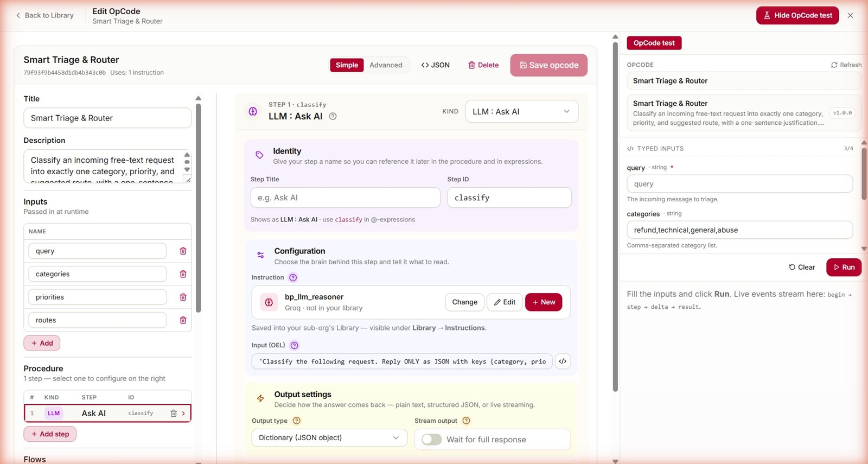This screenshot has width=868, height=464.
Task: Click the Title input field
Action: 107,118
